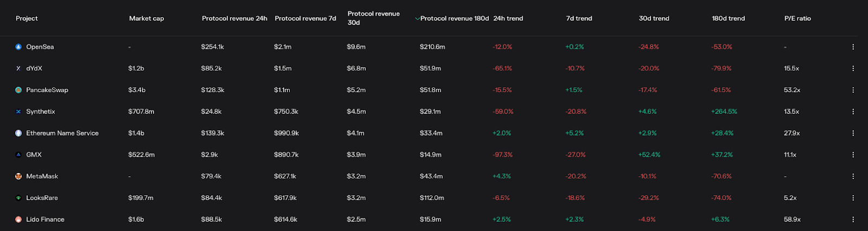This screenshot has height=231, width=868.
Task: Open the MetaMask project link
Action: coord(42,176)
